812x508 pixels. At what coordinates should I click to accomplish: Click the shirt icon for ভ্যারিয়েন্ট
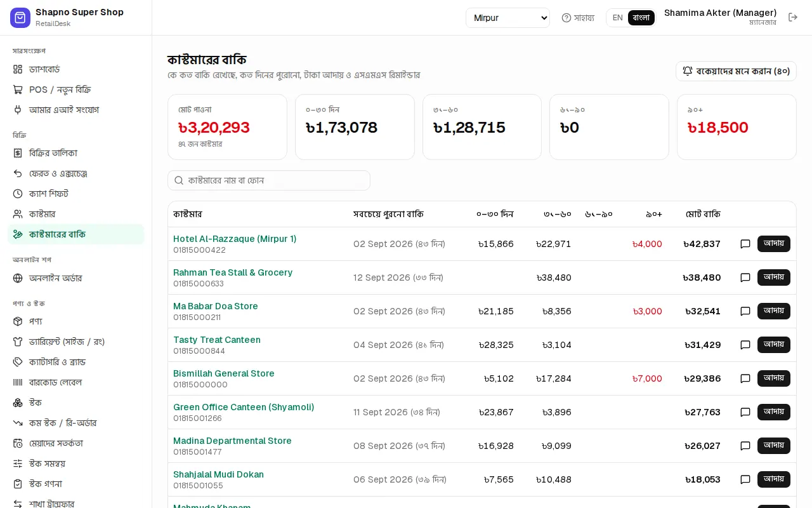coord(18,342)
